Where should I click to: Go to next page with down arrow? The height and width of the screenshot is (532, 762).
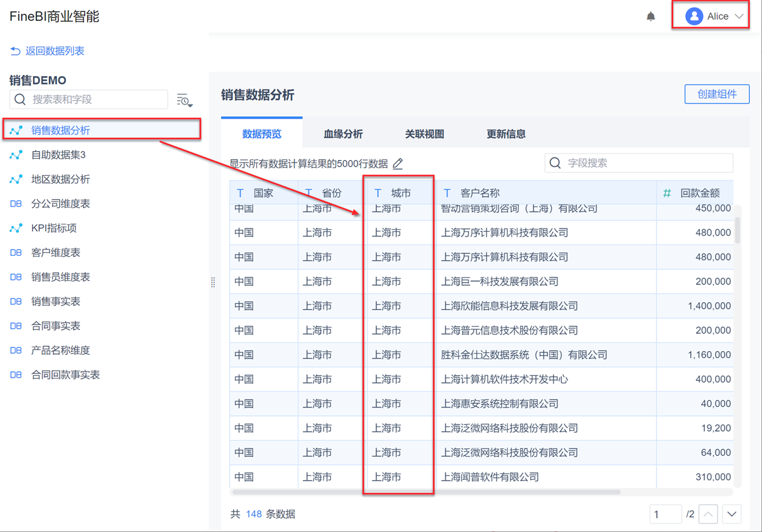pyautogui.click(x=732, y=514)
